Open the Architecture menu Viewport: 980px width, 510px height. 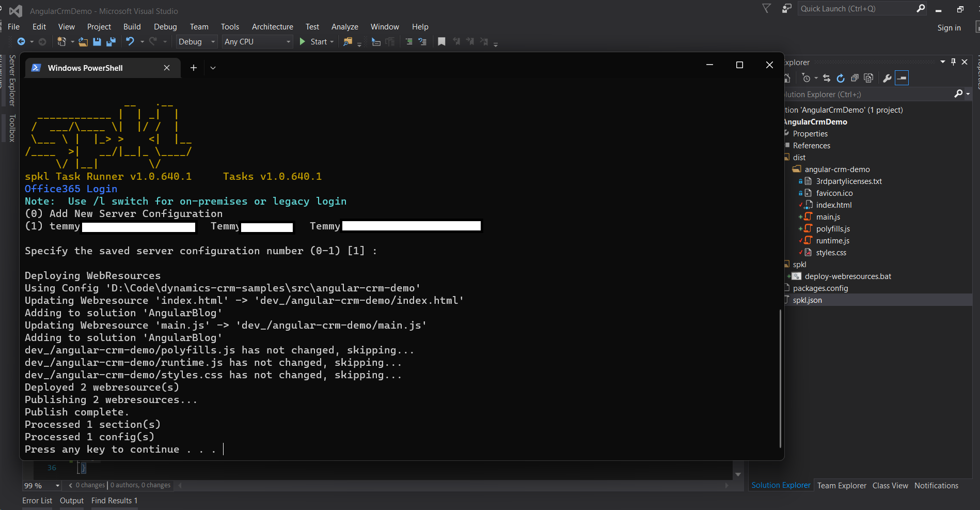[x=273, y=27]
